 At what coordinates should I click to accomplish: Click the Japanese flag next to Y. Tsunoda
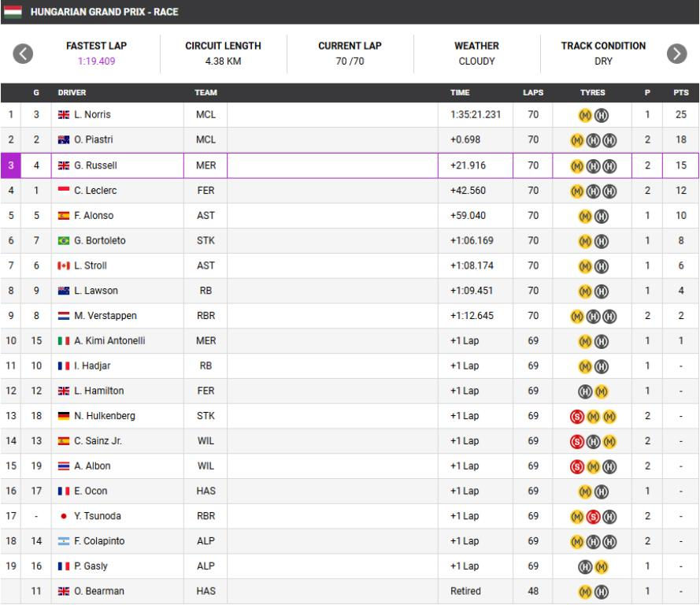[64, 516]
